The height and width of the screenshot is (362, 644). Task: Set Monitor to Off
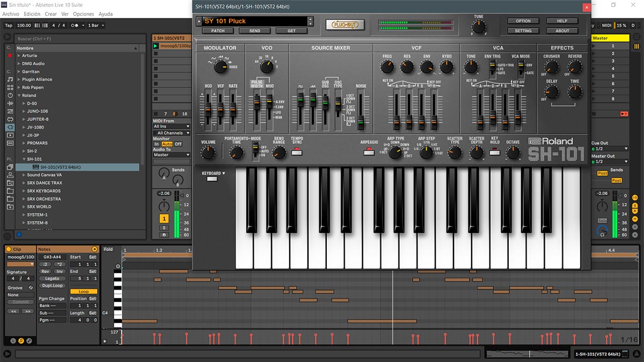click(178, 144)
